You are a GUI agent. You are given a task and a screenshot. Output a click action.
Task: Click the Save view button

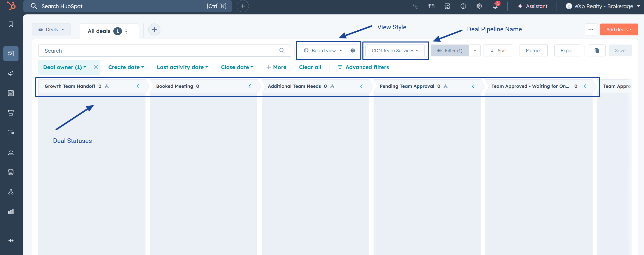[620, 51]
